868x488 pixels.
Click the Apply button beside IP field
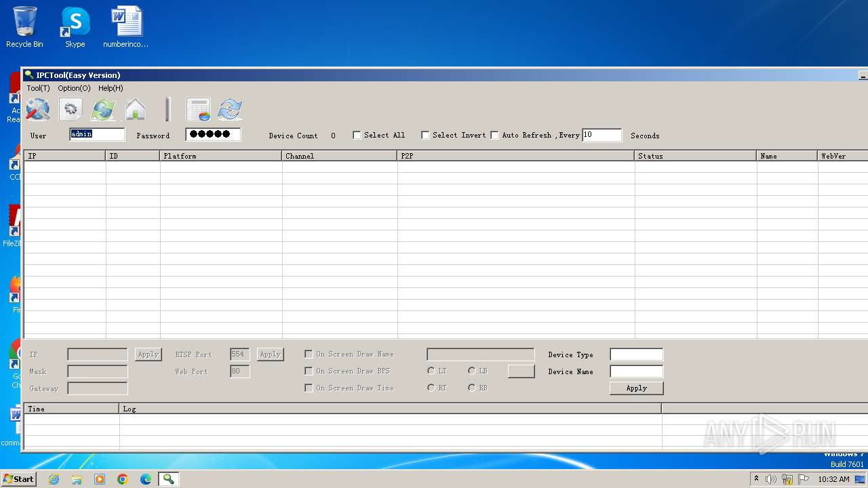pos(148,354)
